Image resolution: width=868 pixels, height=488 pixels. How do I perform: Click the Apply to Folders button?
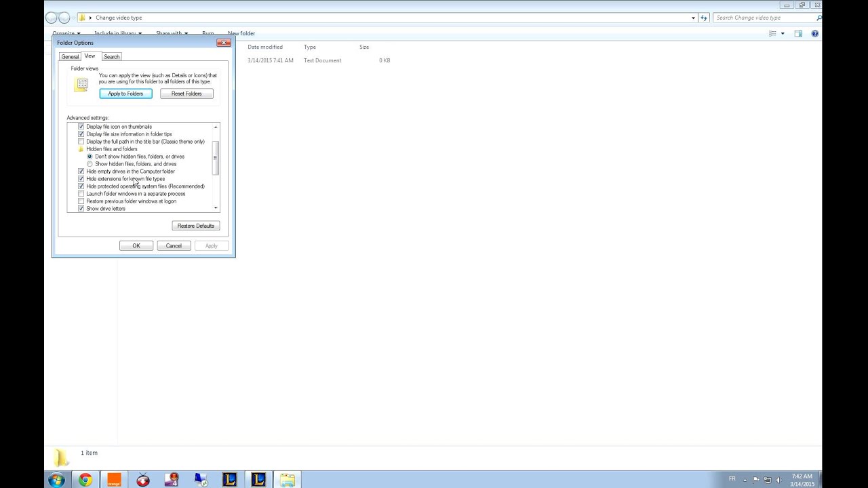(125, 93)
